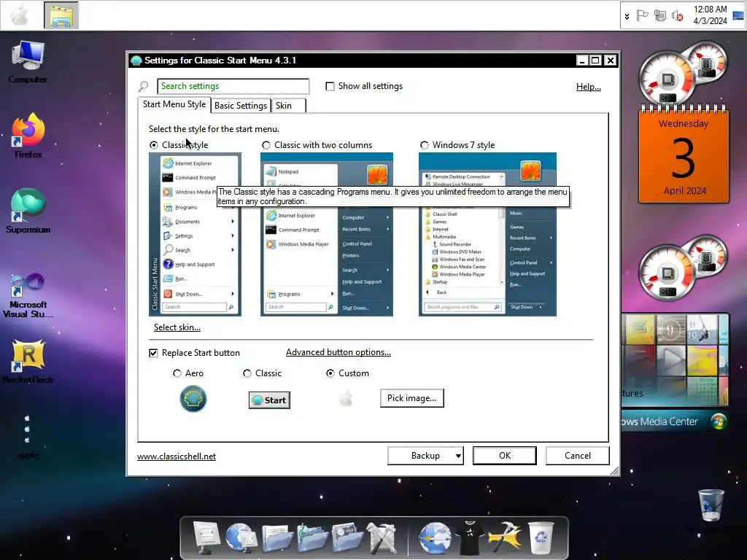Choose the Aero start button option
The width and height of the screenshot is (747, 560).
(x=177, y=373)
